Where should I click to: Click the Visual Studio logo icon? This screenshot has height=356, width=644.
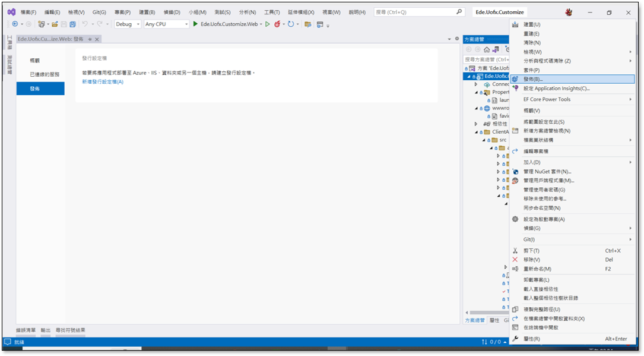click(x=11, y=12)
